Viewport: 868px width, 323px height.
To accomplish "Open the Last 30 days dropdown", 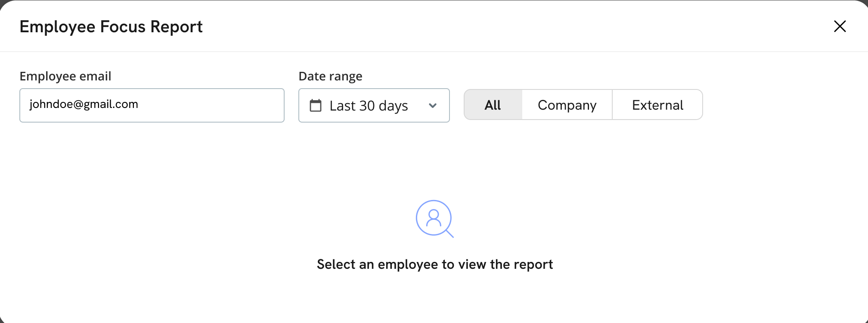I will 374,105.
